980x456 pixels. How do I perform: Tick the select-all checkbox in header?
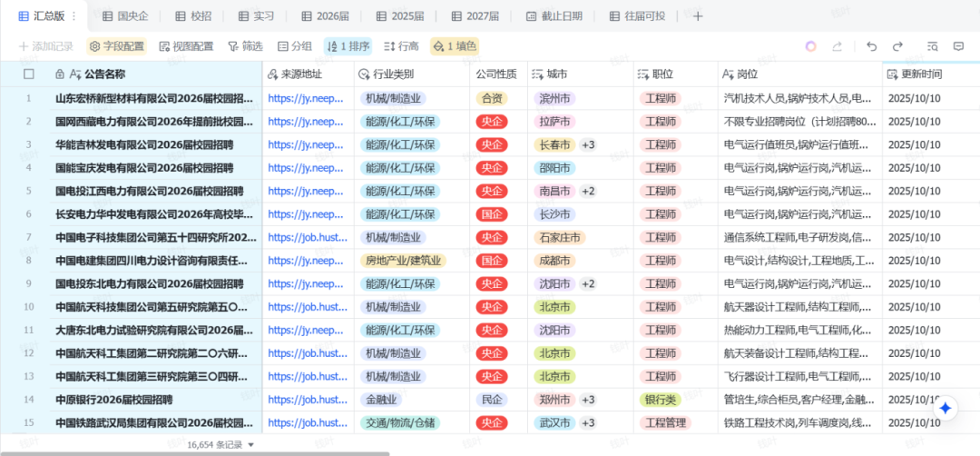[x=29, y=74]
